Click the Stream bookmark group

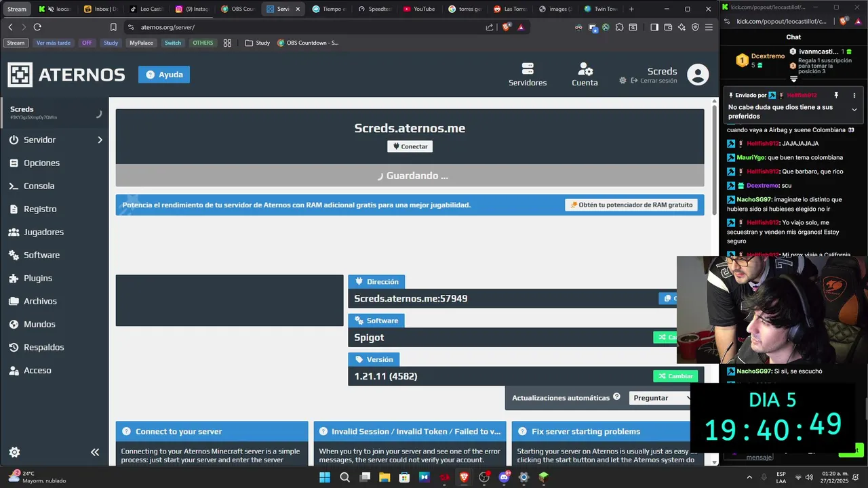pos(16,43)
